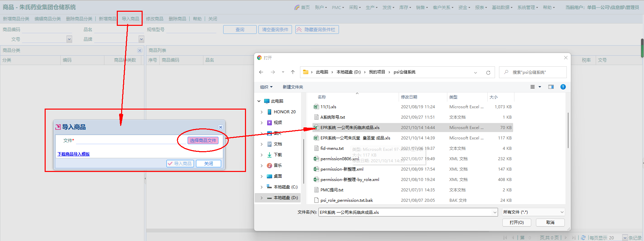This screenshot has width=644, height=241.
Task: Select the 11(1).xls Excel file
Action: [x=328, y=107]
